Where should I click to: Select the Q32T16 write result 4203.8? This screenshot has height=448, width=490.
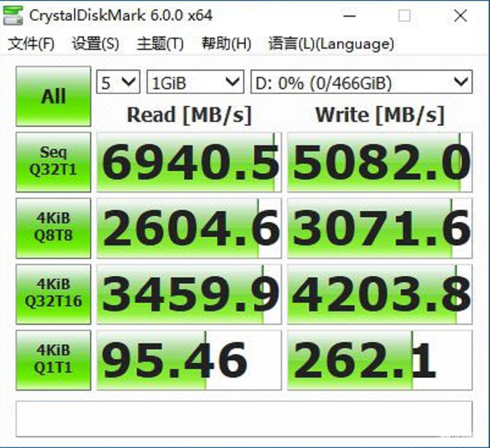click(x=380, y=294)
